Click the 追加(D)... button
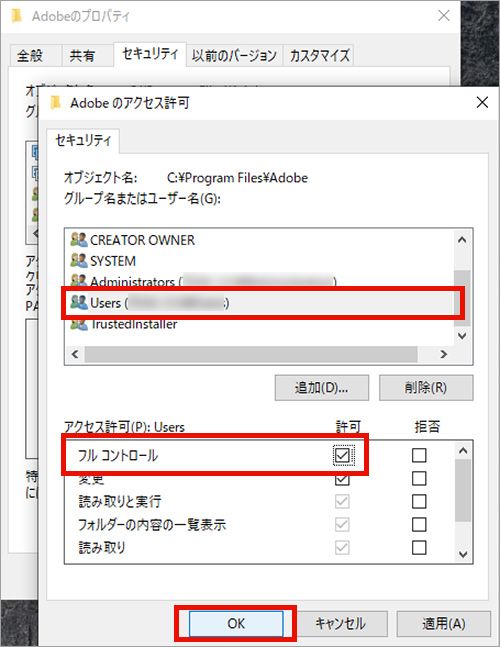The height and width of the screenshot is (647, 500). click(322, 387)
